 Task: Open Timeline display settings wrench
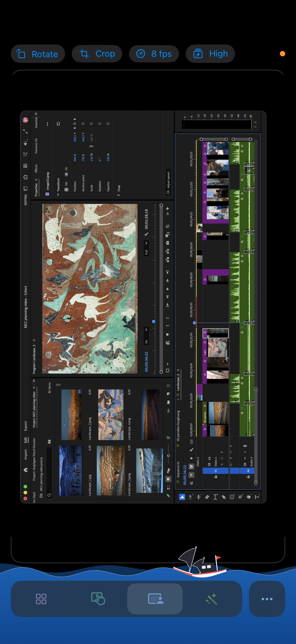coord(192,450)
